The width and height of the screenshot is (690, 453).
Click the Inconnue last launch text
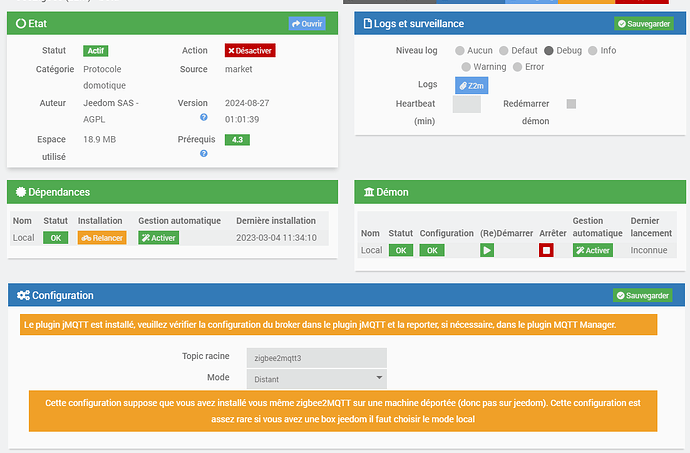(649, 250)
